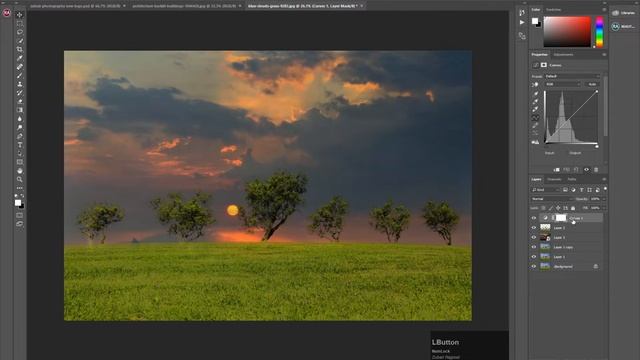640x360 pixels.
Task: Toggle visibility of Layer 1 copy
Action: pyautogui.click(x=533, y=247)
